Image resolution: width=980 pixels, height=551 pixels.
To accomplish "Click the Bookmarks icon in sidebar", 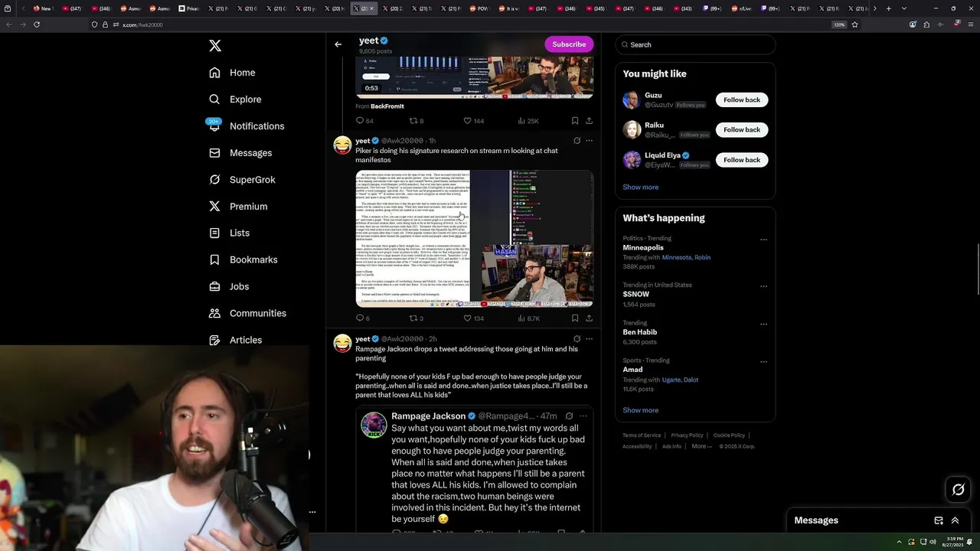I will pyautogui.click(x=214, y=259).
